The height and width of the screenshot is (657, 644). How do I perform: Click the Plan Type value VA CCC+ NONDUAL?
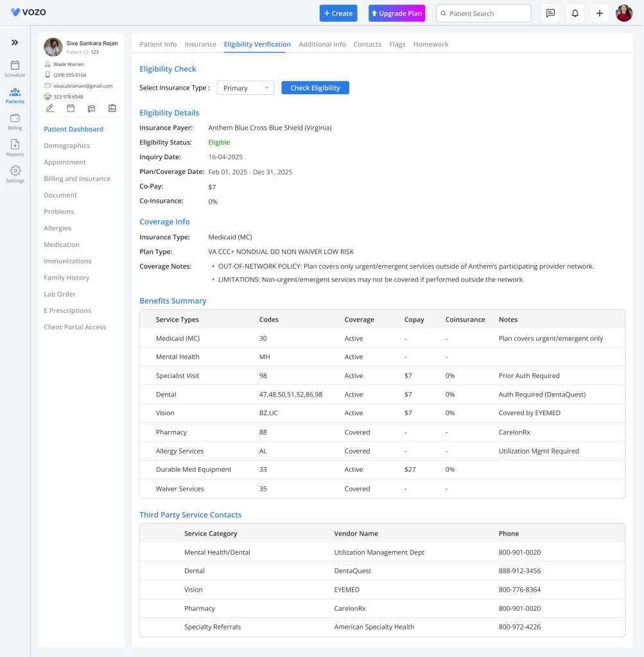tap(281, 252)
